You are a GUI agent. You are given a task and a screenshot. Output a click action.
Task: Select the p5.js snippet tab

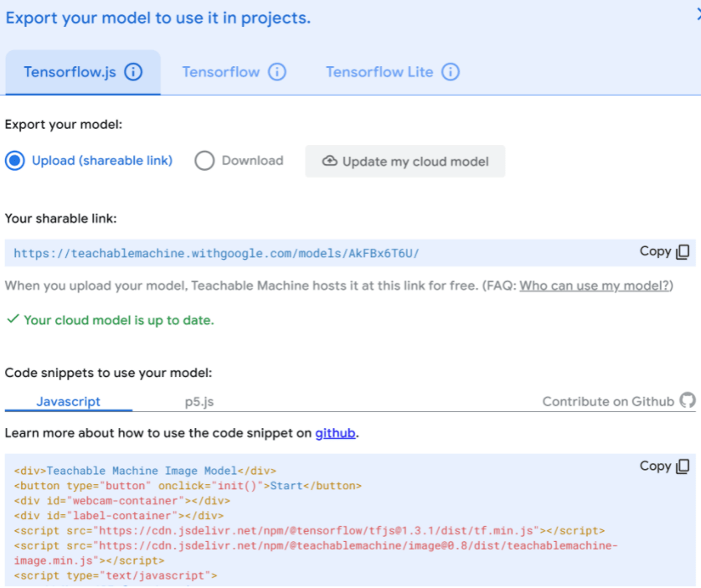(x=199, y=401)
